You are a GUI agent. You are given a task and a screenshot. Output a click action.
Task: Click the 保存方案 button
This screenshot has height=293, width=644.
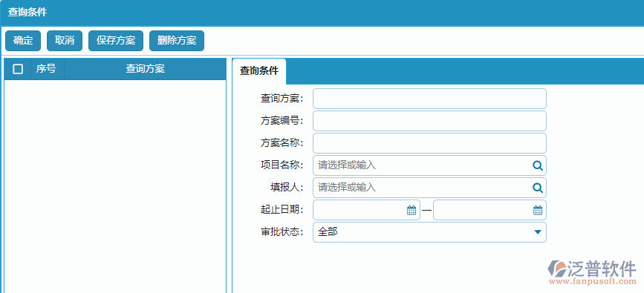(x=116, y=41)
